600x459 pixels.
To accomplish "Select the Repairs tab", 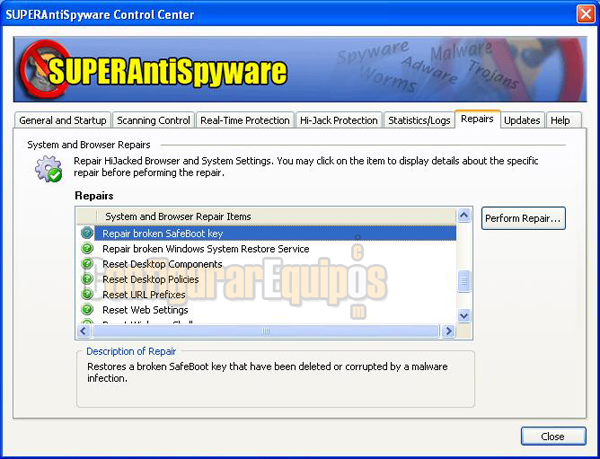I will tap(477, 119).
